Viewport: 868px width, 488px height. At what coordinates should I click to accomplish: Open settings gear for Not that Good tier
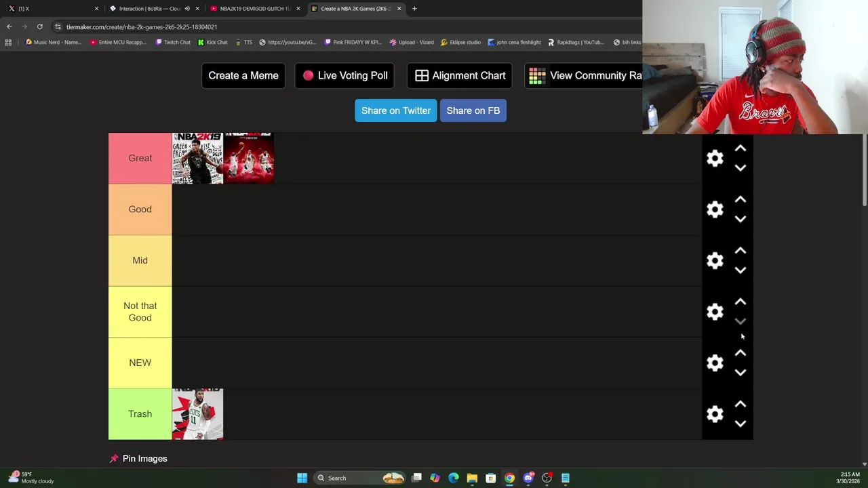coord(715,312)
